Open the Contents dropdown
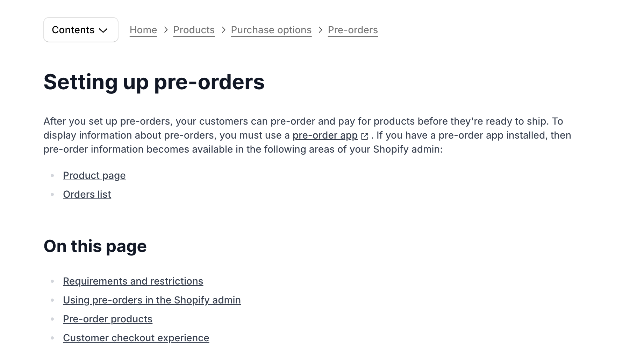The width and height of the screenshot is (644, 364). pyautogui.click(x=81, y=30)
